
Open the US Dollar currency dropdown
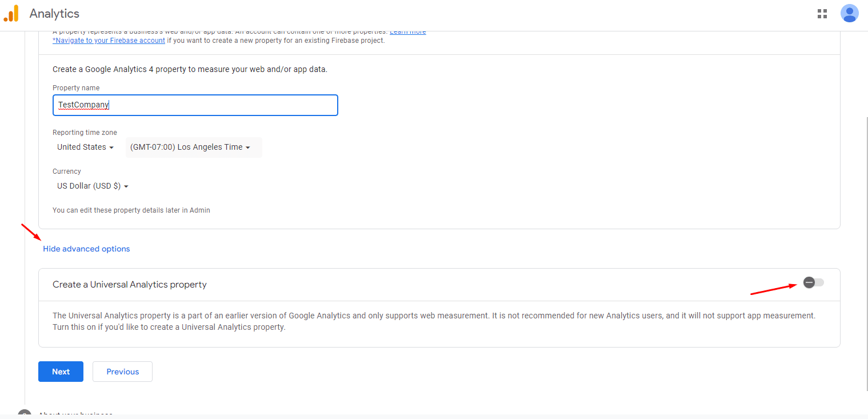click(x=93, y=186)
